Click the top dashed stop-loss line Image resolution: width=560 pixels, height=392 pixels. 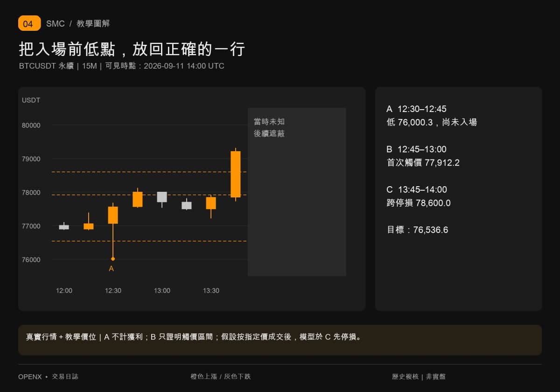[x=149, y=172]
